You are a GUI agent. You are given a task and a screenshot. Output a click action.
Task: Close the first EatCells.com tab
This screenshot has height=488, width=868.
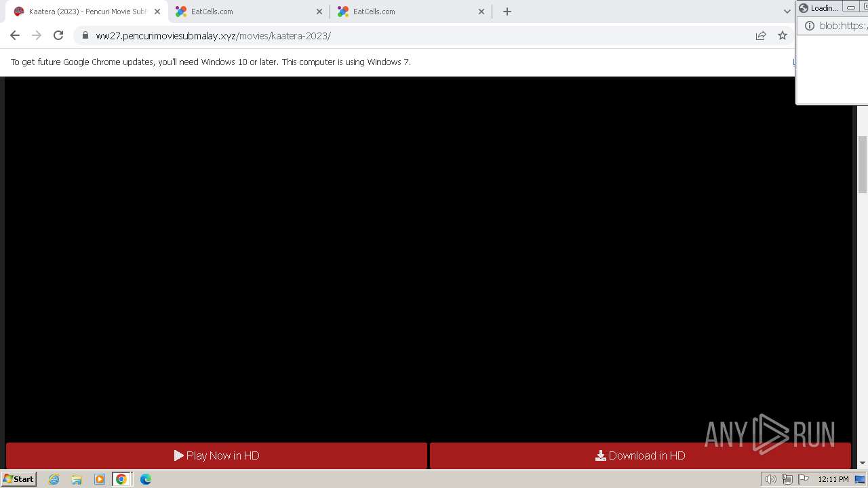tap(319, 12)
